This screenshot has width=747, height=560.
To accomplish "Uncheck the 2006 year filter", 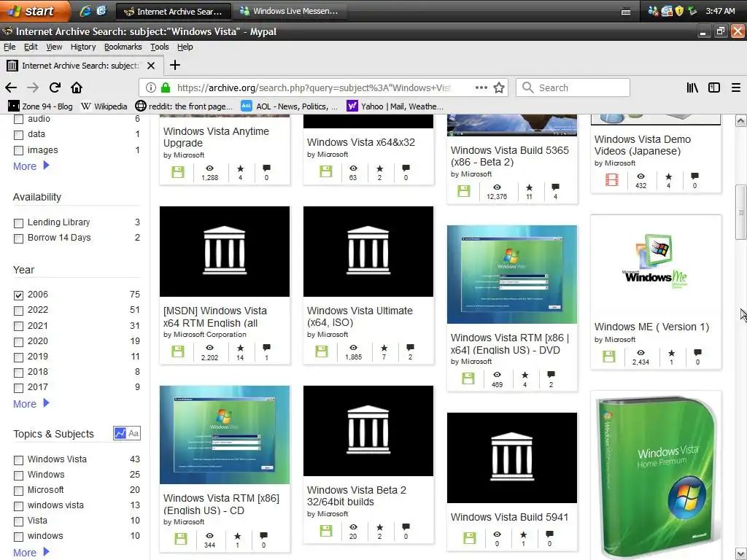I will [x=18, y=295].
